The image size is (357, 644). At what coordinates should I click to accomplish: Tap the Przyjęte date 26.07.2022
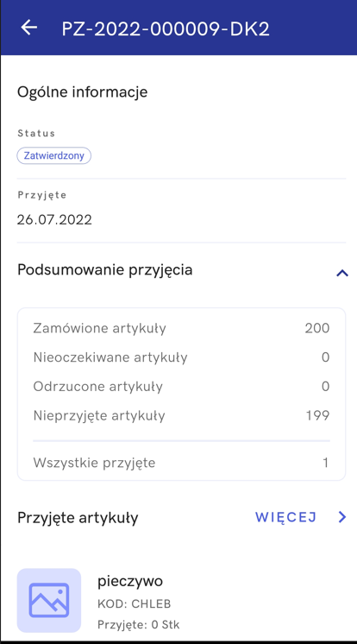click(54, 220)
